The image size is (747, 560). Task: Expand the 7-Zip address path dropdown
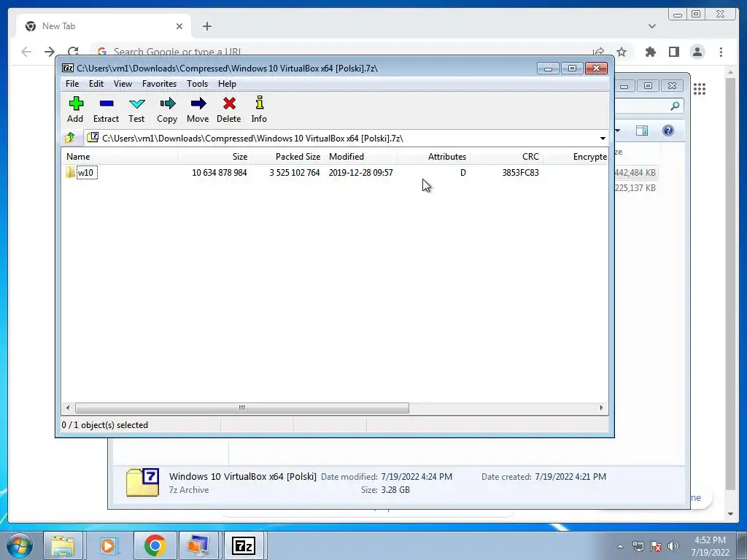pos(603,139)
